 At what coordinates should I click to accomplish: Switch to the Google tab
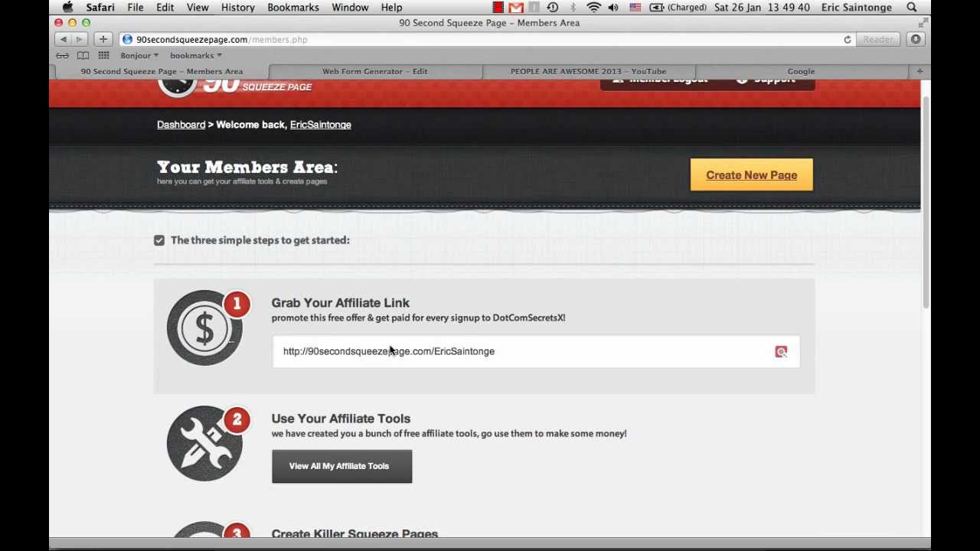[x=801, y=71]
